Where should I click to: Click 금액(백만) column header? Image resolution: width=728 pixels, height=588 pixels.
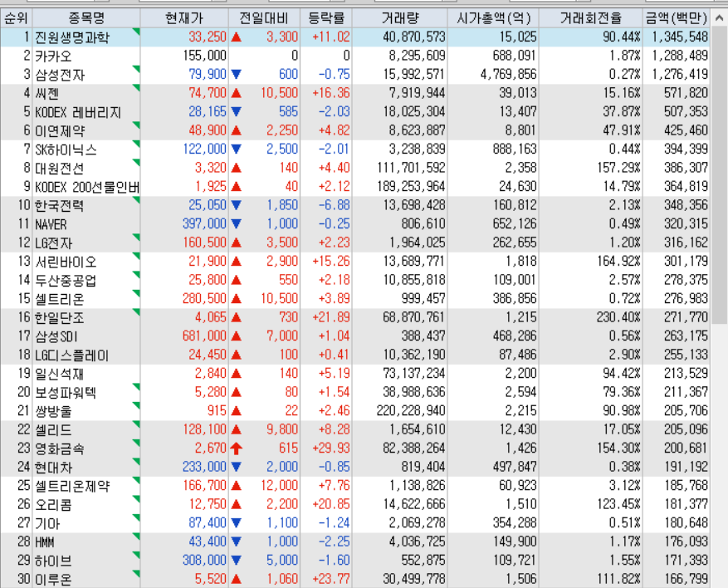677,18
